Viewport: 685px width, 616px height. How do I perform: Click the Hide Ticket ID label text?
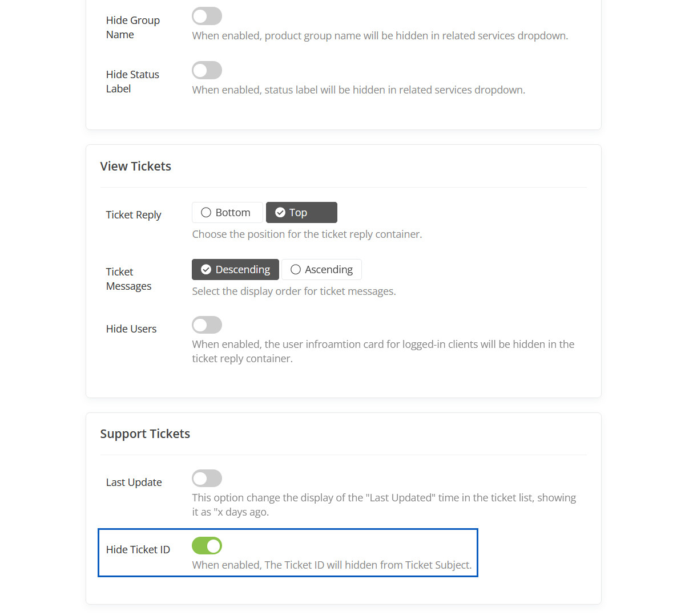138,549
